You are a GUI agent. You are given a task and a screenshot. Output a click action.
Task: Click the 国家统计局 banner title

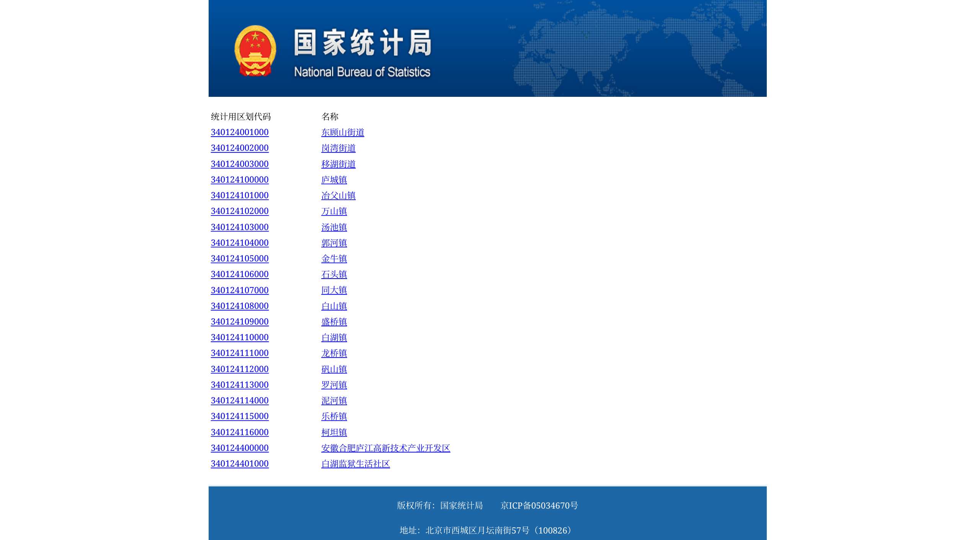tap(363, 43)
